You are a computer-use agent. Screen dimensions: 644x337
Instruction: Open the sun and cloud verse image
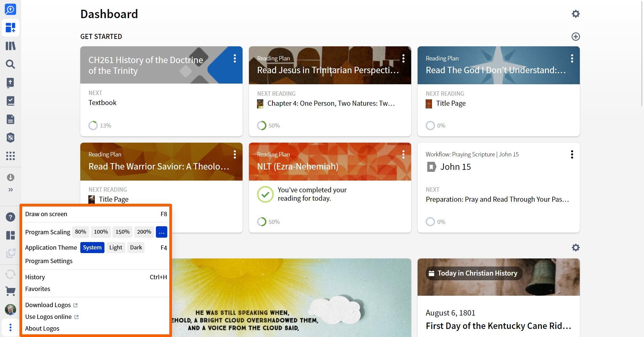292,298
